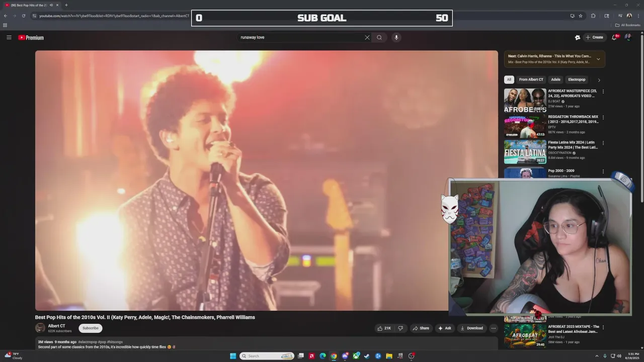Click the taskbar Search box
Screen dimensions: 644x362
(267, 356)
